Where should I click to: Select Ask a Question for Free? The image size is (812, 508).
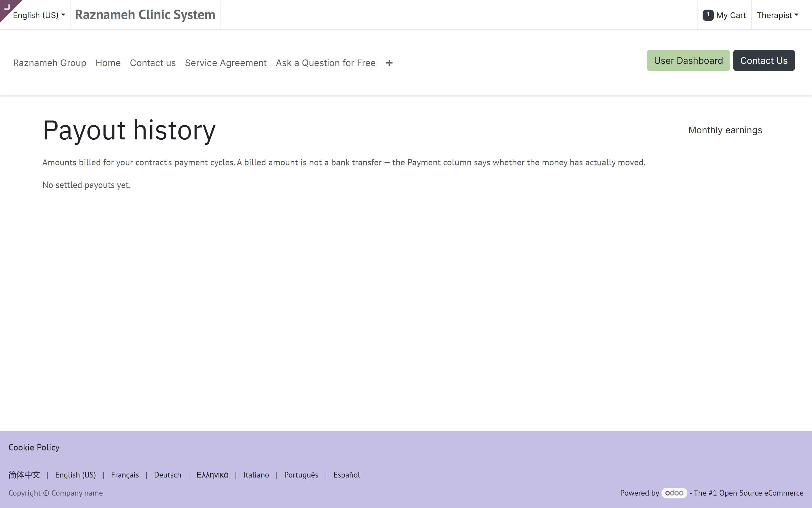(x=325, y=63)
